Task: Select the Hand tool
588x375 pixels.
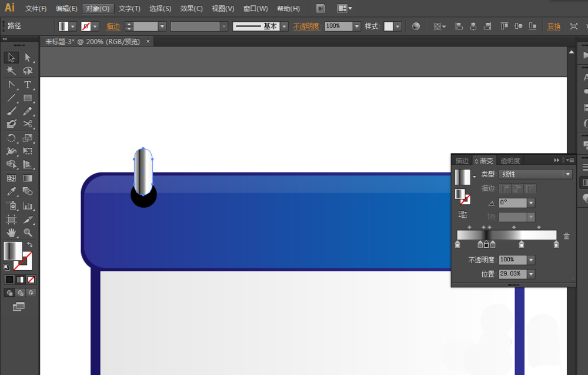Action: [11, 233]
